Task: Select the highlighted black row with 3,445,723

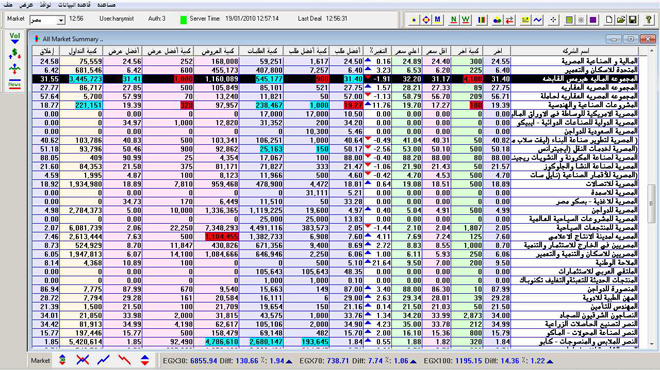Action: click(335, 79)
